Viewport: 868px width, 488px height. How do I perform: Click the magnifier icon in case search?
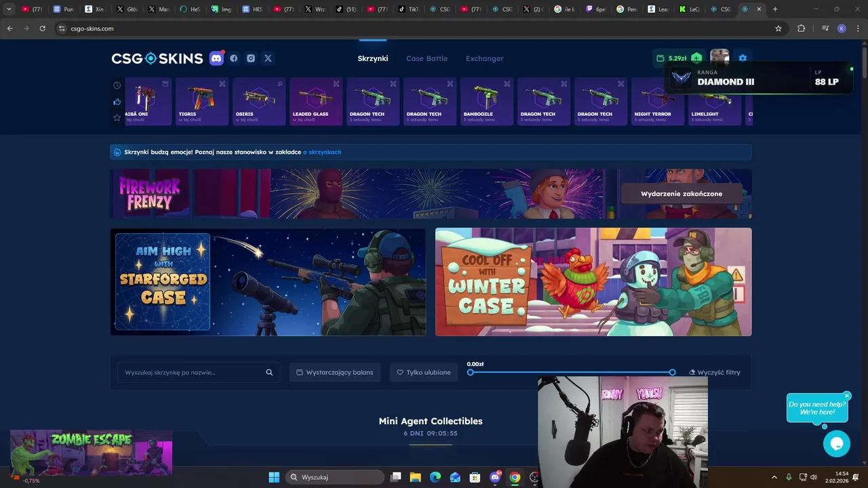point(269,372)
